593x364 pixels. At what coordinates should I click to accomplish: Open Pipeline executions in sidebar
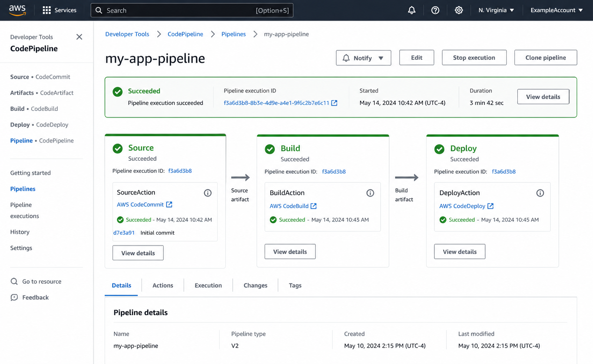[24, 210]
